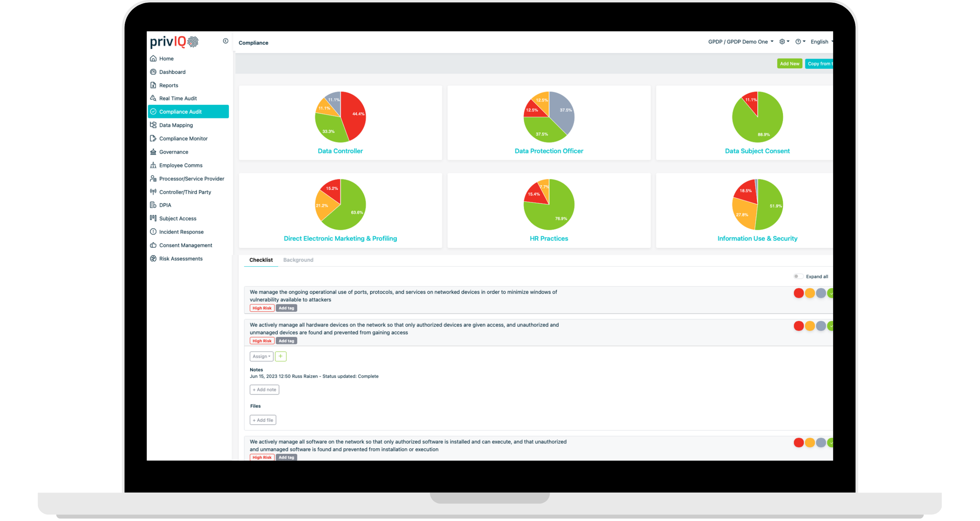Collapse the sidebar with the arrow icon
The height and width of the screenshot is (521, 980).
226,41
